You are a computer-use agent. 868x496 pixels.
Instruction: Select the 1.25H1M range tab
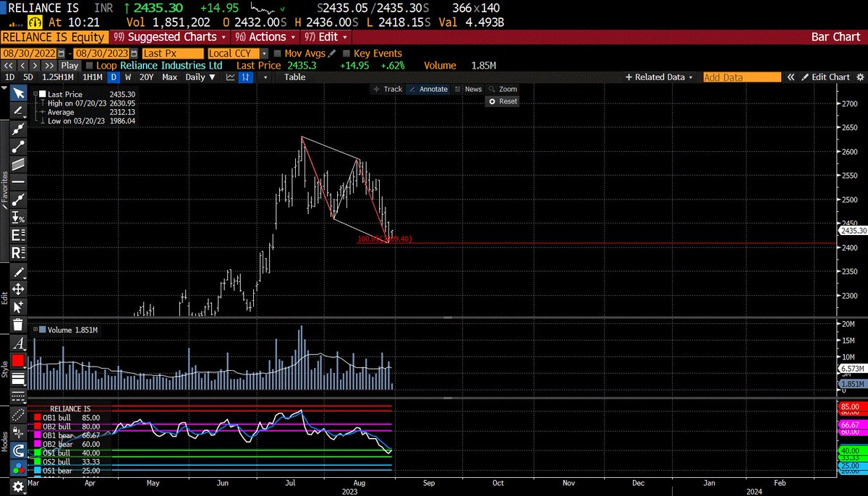[x=57, y=77]
